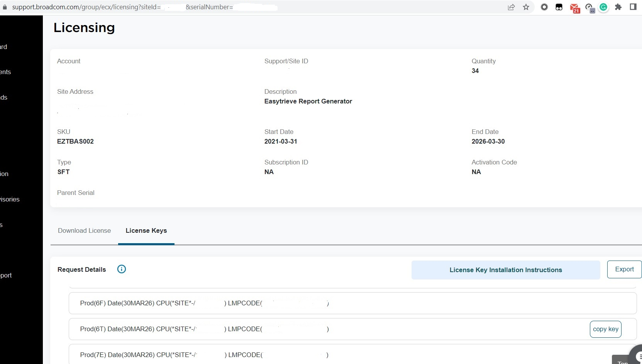
Task: Click the Licensing page heading
Action: coord(84,27)
